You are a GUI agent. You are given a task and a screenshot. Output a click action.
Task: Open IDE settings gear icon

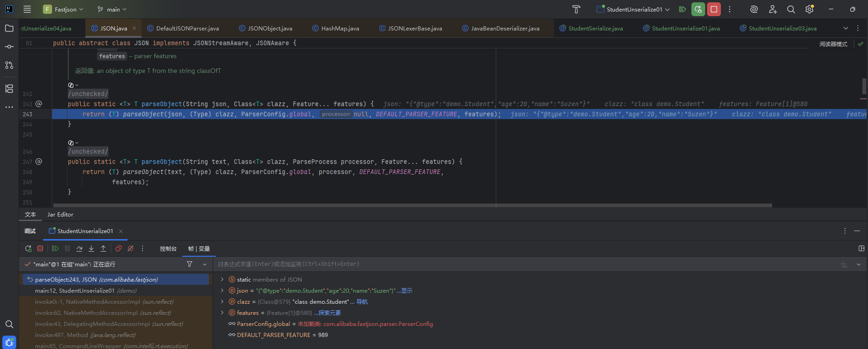click(809, 9)
